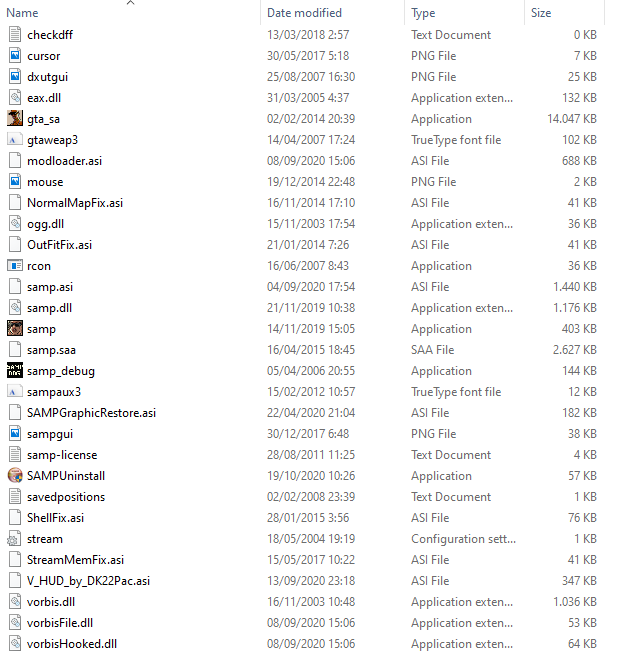Sort files by Type column header
This screenshot has height=659, width=643.
coord(423,13)
